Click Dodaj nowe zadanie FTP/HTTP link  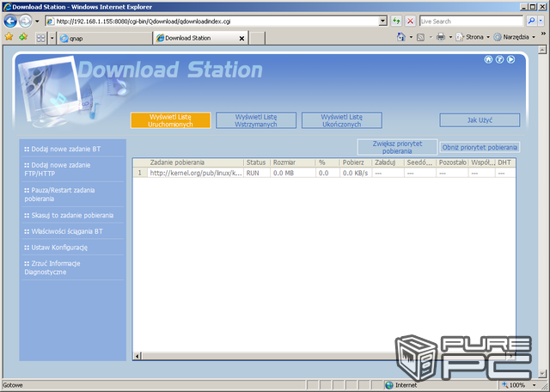click(x=58, y=169)
